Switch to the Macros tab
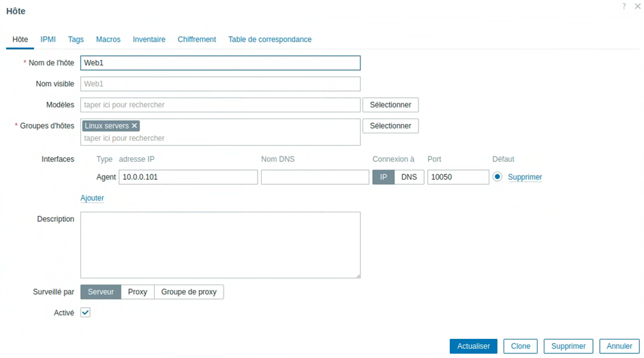The width and height of the screenshot is (644, 358). (108, 39)
